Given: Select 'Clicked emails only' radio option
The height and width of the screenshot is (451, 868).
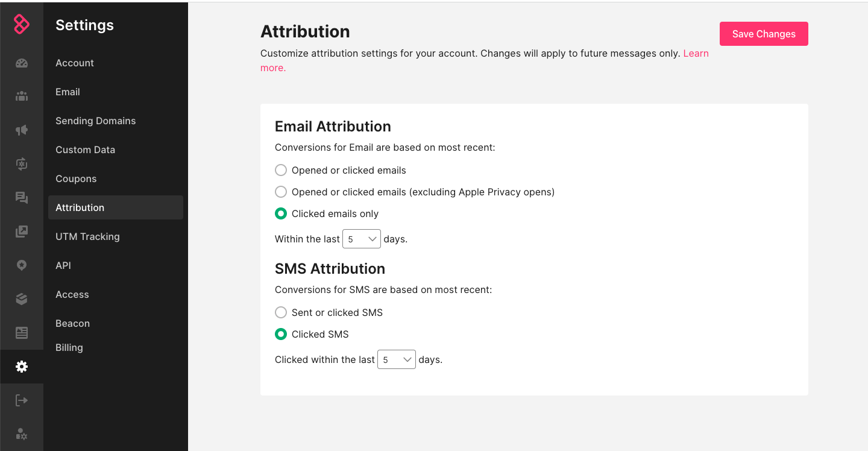Looking at the screenshot, I should coord(281,213).
